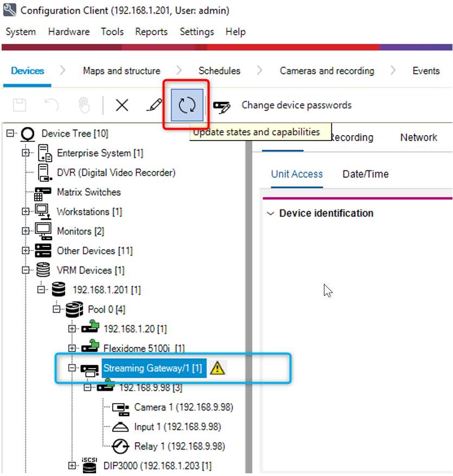
Task: Click the Change device passwords icon
Action: pos(221,105)
